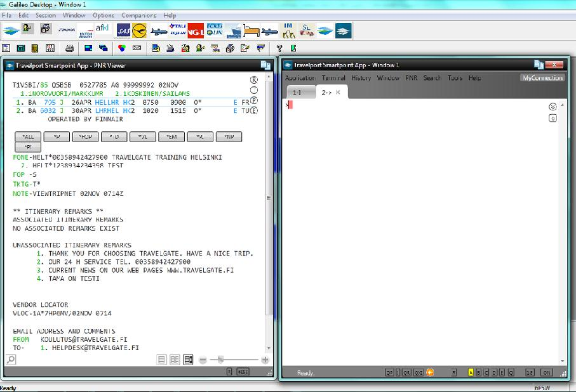Open the Search menu in Smartpoint Window 1
The height and width of the screenshot is (392, 576).
pyautogui.click(x=432, y=78)
